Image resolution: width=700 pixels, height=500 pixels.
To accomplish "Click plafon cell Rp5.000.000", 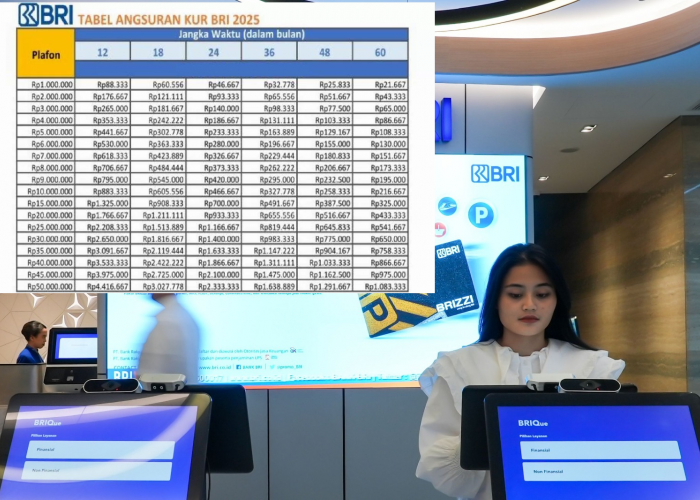I will (46, 132).
